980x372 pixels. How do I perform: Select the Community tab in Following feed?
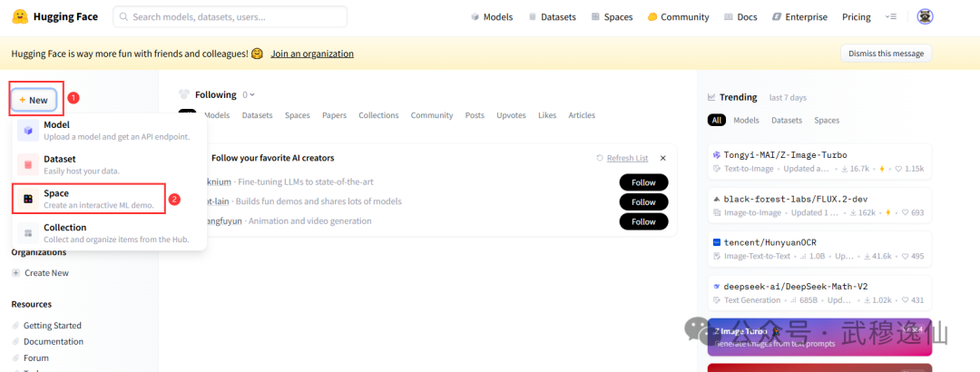coord(432,115)
